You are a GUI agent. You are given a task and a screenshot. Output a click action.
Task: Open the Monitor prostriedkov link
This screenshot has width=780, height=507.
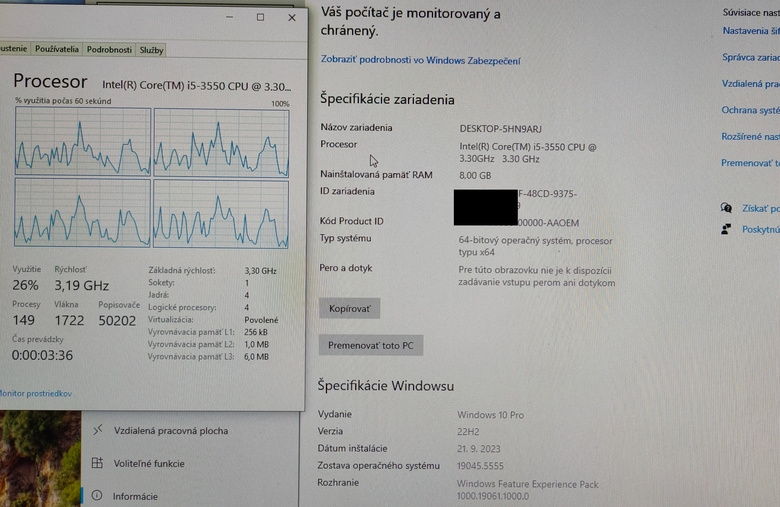pos(36,394)
